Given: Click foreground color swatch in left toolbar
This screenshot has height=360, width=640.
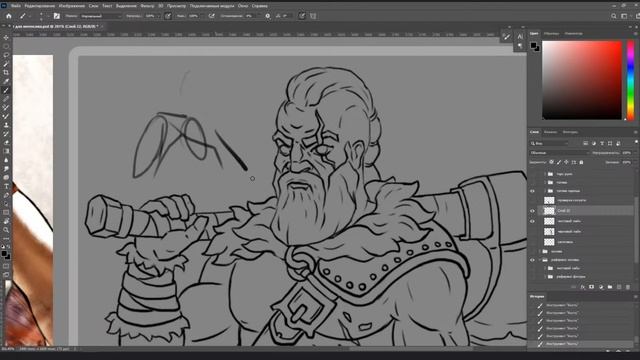Looking at the screenshot, I should pyautogui.click(x=4, y=253).
